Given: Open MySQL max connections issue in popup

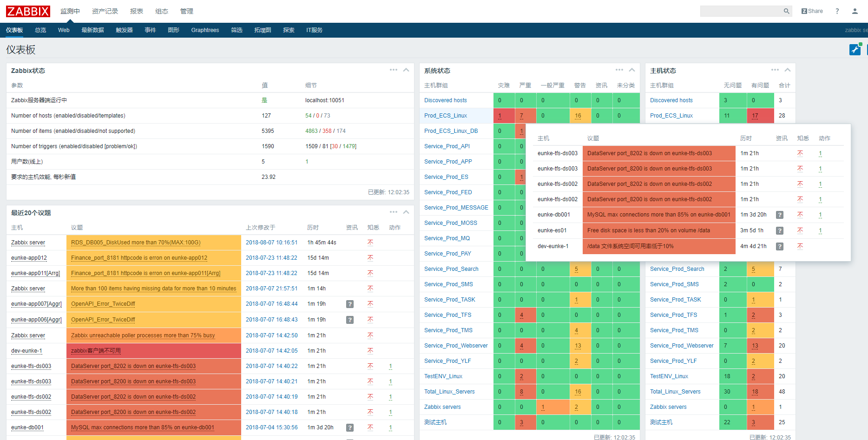Looking at the screenshot, I should point(659,215).
